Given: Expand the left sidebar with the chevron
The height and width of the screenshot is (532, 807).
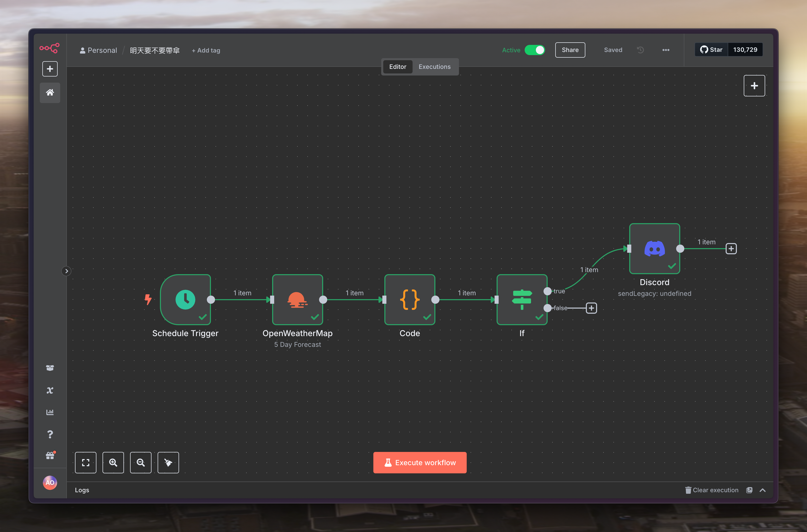Looking at the screenshot, I should pyautogui.click(x=67, y=271).
